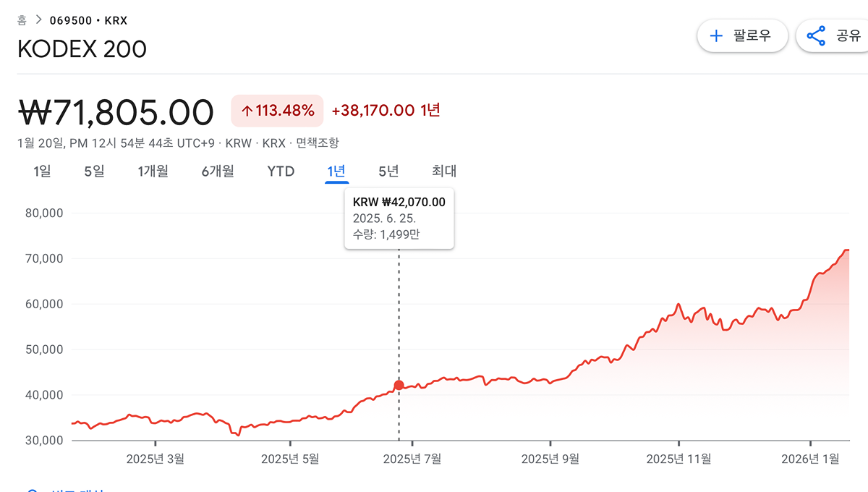Click the up-arrow icon in percentage badge
The image size is (868, 492).
tap(247, 111)
